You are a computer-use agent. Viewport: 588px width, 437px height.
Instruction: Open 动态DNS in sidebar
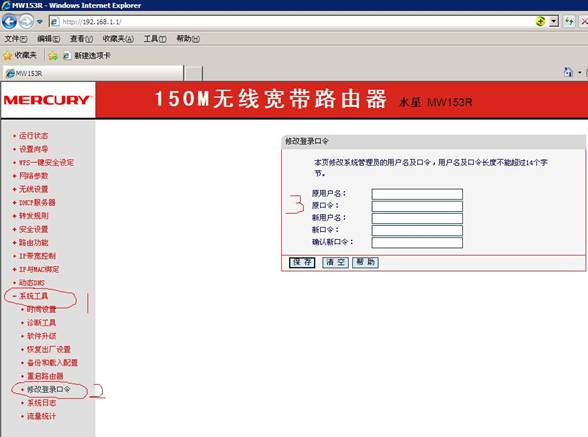click(32, 283)
